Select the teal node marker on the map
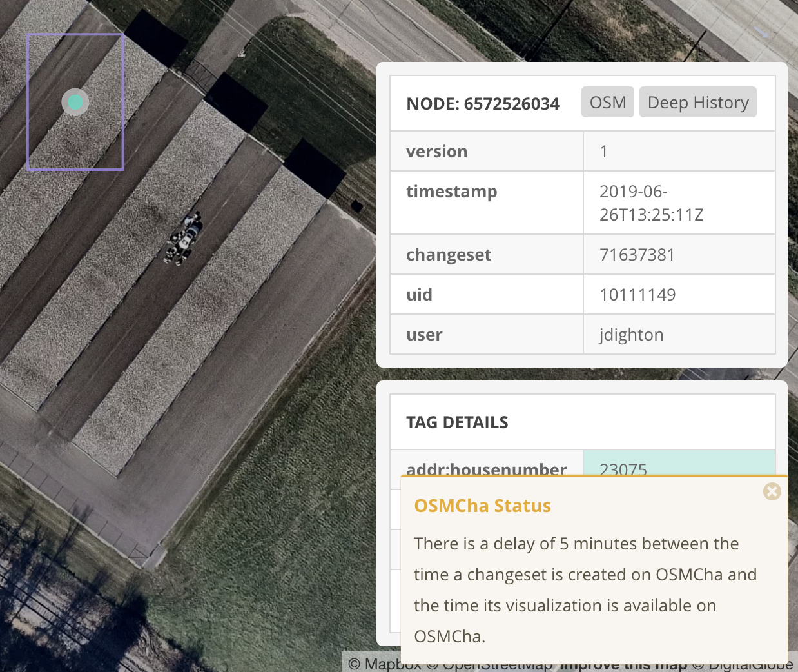This screenshot has height=672, width=798. point(75,101)
